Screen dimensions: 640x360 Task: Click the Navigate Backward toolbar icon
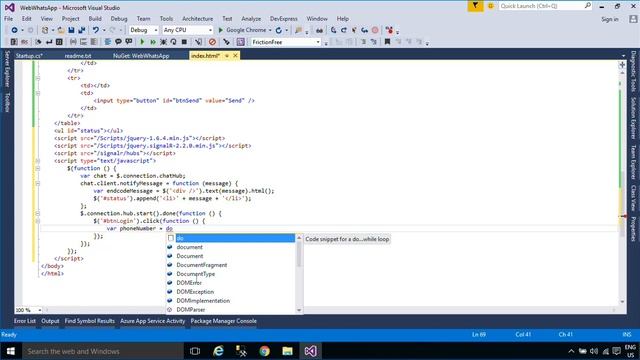pyautogui.click(x=14, y=30)
